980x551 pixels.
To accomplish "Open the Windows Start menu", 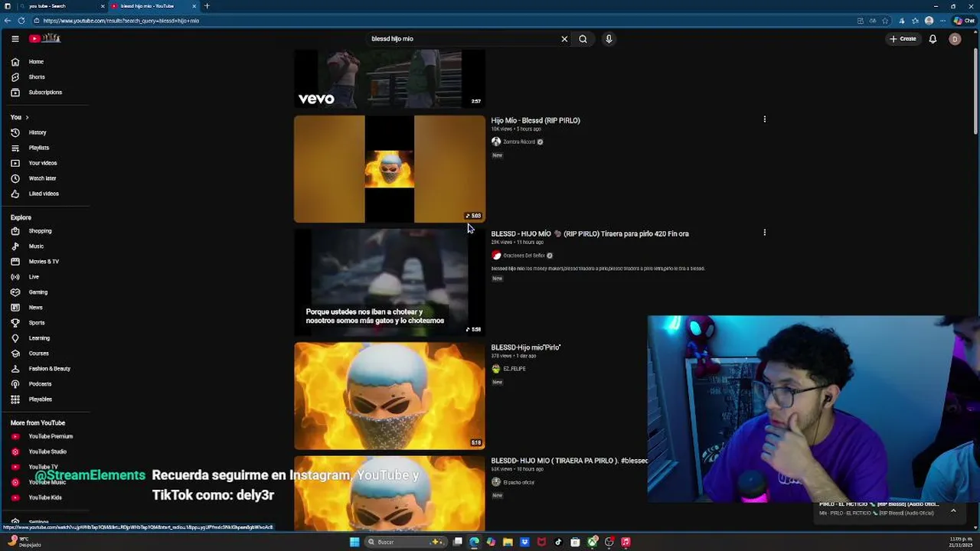I will 354,542.
